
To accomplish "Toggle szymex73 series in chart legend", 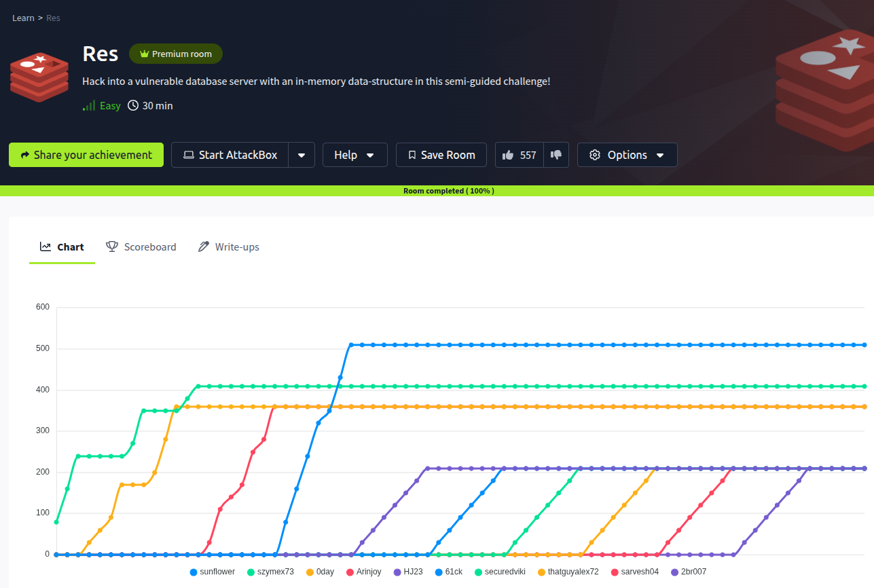I will click(270, 572).
